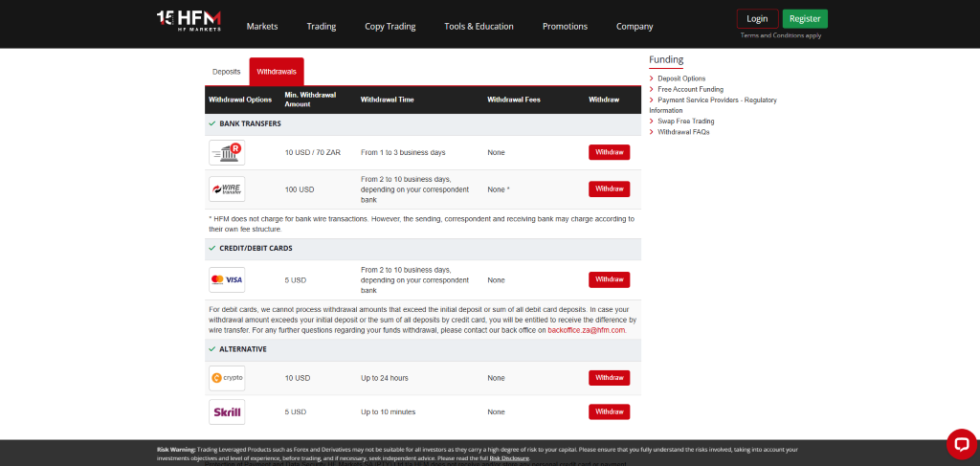Click the local bank transfer icon
This screenshot has height=466, width=980.
[227, 152]
